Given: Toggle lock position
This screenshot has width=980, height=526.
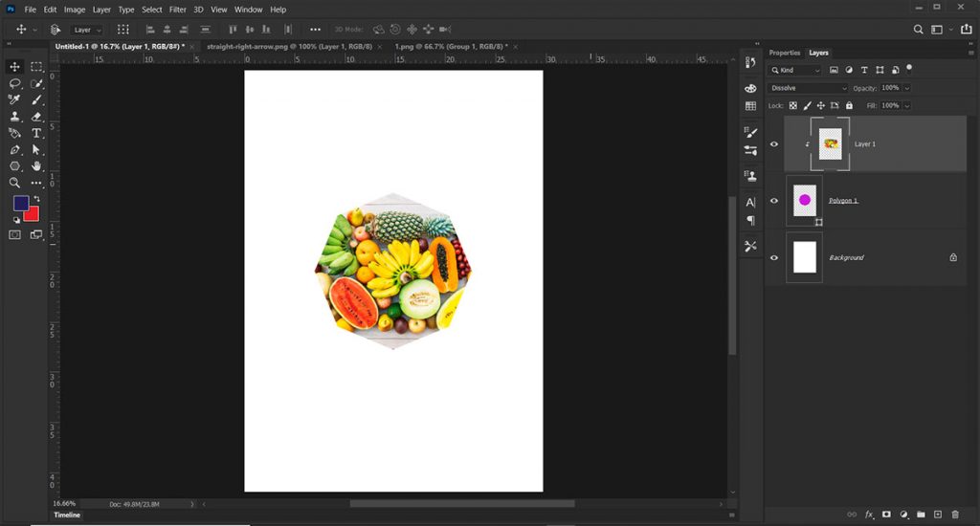Looking at the screenshot, I should pyautogui.click(x=820, y=105).
